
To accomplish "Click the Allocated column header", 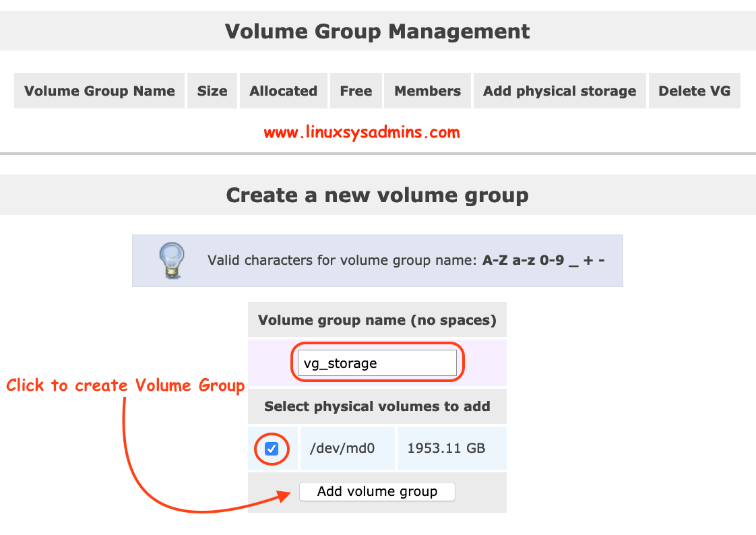I will [x=284, y=90].
